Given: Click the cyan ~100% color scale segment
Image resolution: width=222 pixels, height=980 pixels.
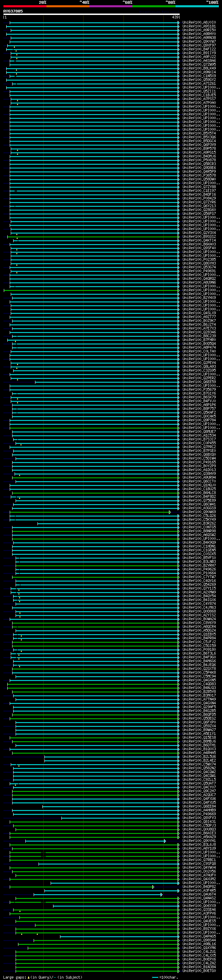Looking at the screenshot, I should (197, 6).
